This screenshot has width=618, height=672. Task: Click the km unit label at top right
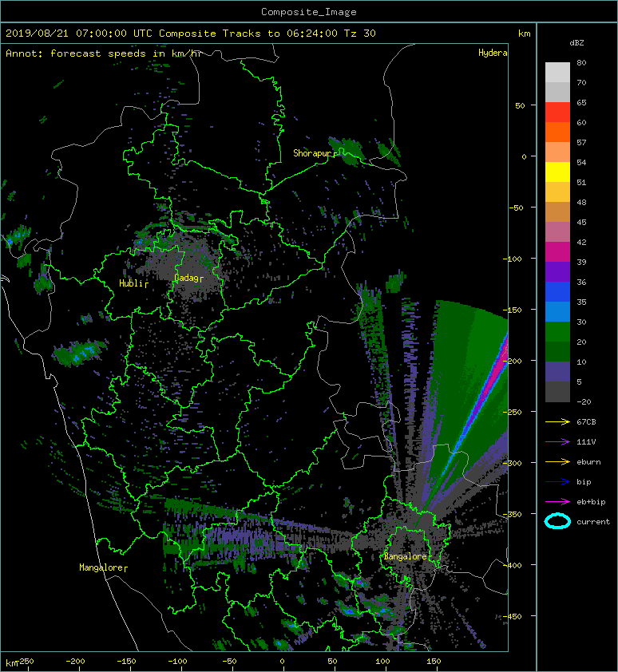pyautogui.click(x=524, y=34)
